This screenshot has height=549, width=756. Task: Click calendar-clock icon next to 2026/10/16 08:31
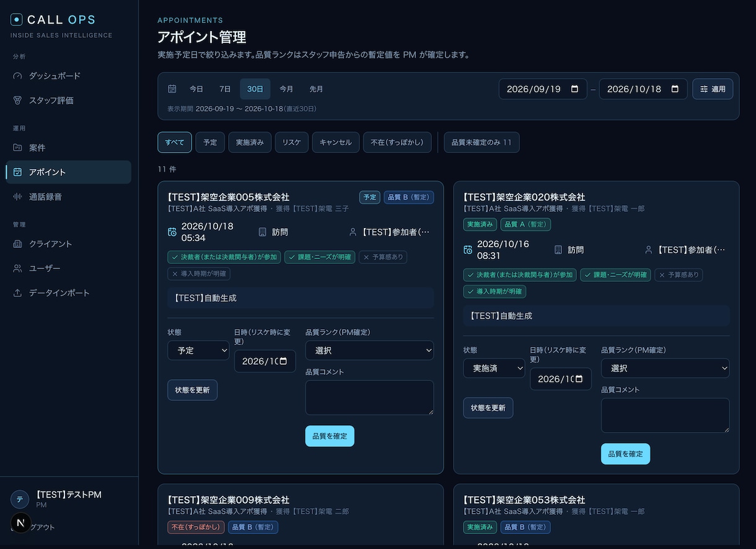(x=468, y=250)
